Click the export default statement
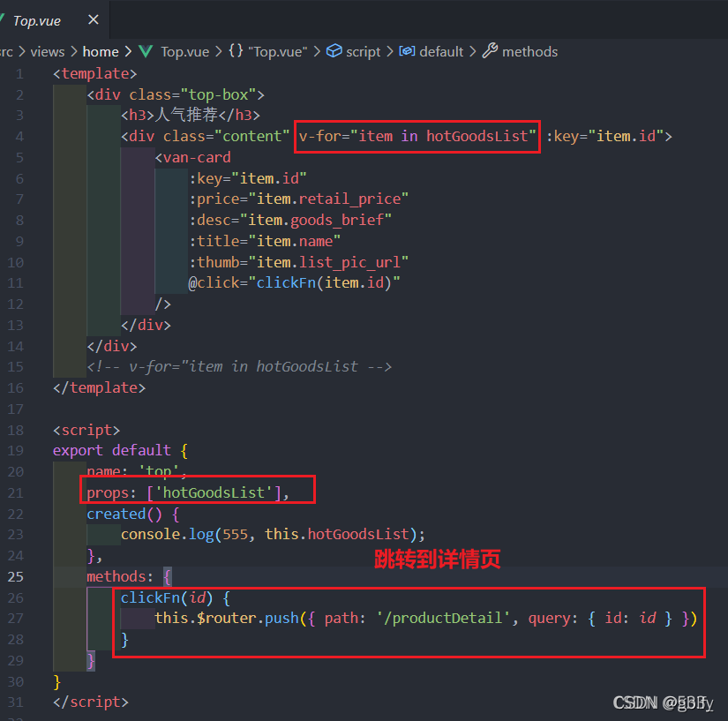Image resolution: width=728 pixels, height=721 pixels. [120, 451]
